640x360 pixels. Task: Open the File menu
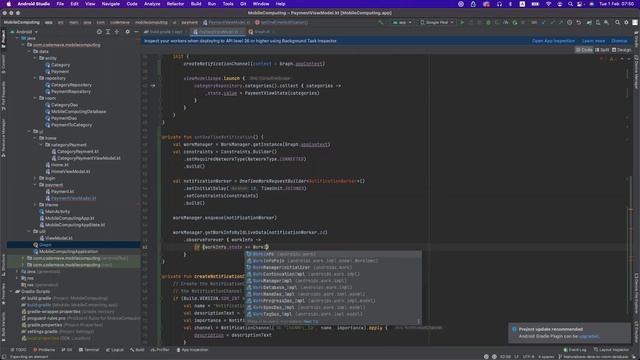(x=60, y=4)
